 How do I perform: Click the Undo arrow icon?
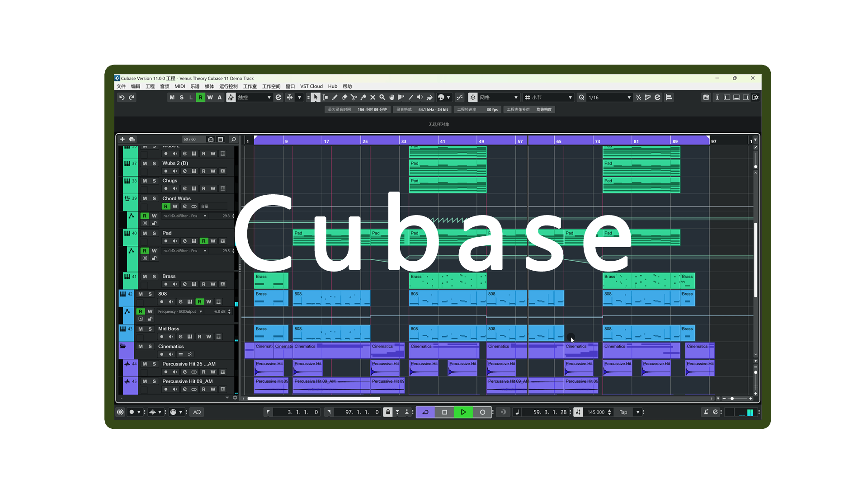pyautogui.click(x=122, y=97)
